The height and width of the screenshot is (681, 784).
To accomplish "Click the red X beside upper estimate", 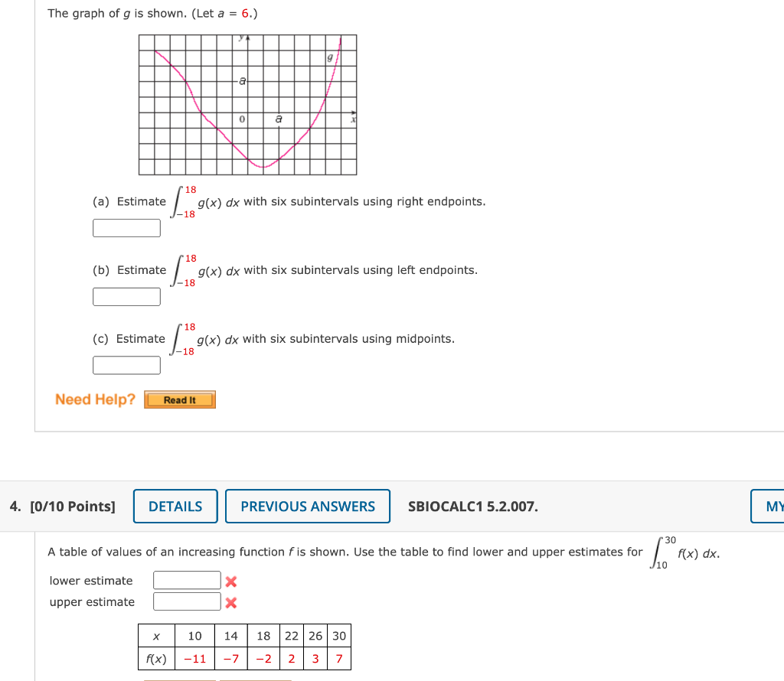I will [233, 601].
